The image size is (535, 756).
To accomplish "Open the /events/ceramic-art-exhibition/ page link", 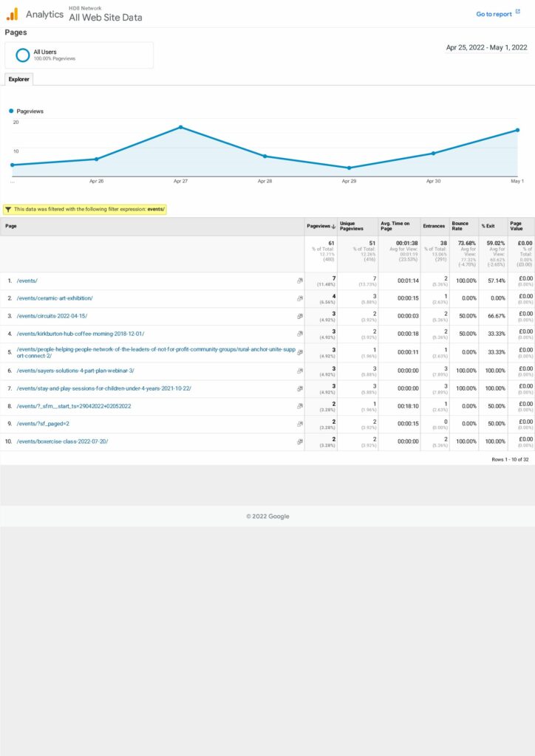I will click(x=55, y=298).
